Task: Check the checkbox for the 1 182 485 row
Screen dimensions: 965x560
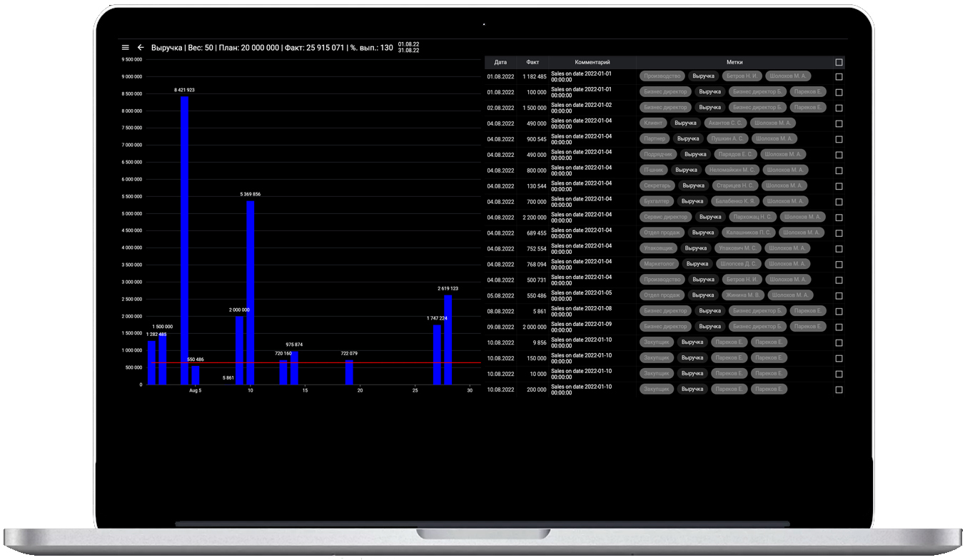Action: click(839, 77)
